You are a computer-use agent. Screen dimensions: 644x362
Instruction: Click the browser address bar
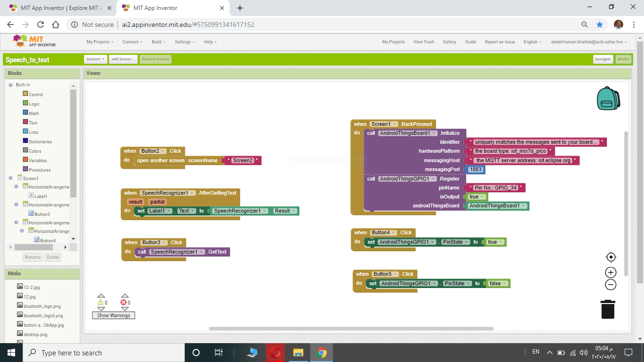(x=325, y=25)
